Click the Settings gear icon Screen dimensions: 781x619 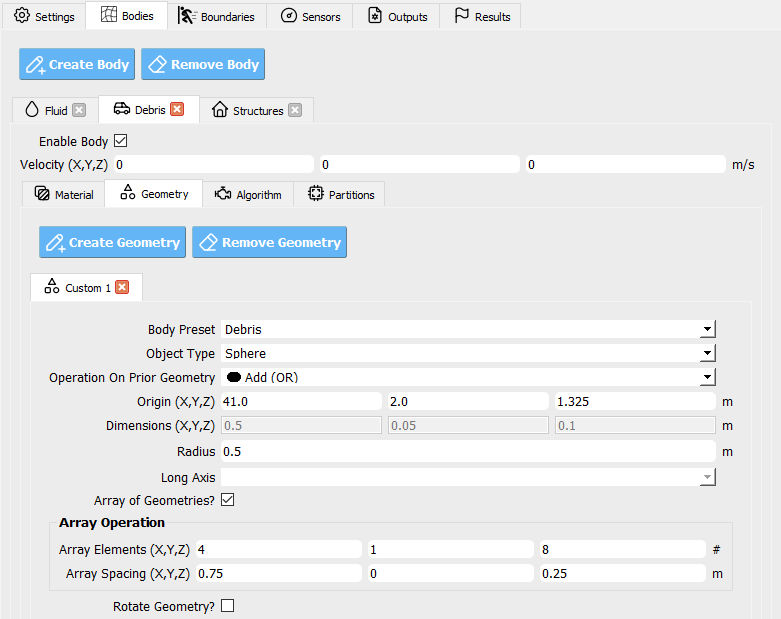(x=21, y=16)
